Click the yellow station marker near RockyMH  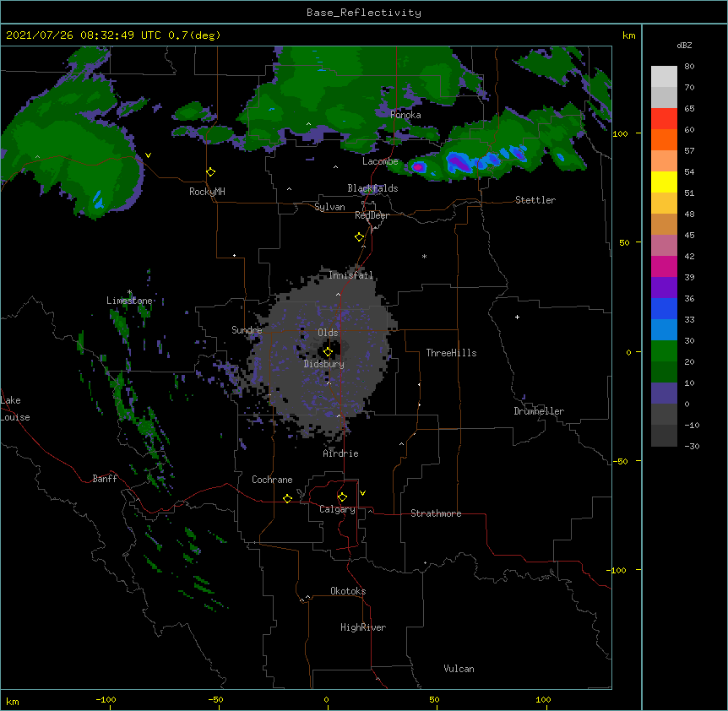[x=210, y=172]
